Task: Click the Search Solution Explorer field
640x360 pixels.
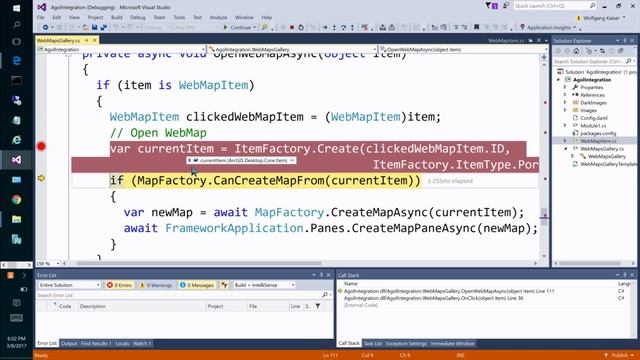Action: click(593, 61)
